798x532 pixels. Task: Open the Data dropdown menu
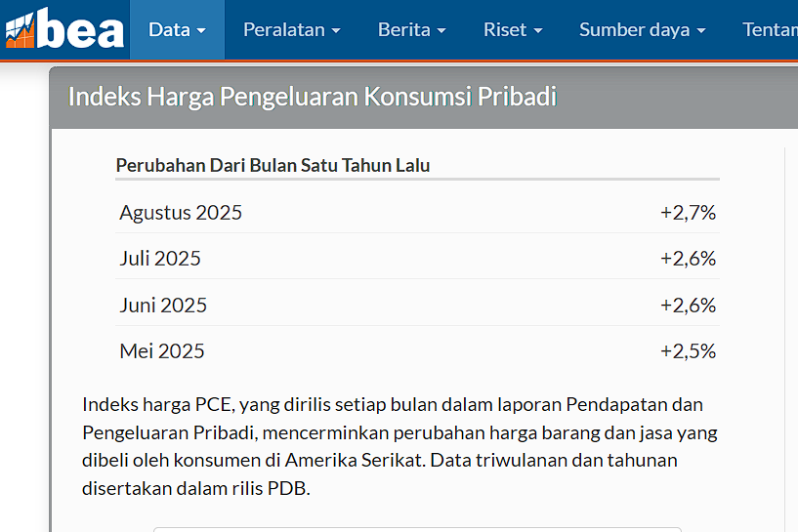(177, 29)
